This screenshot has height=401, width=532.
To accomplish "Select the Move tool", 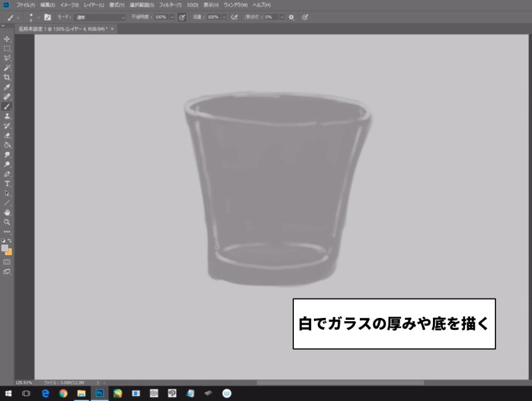I will click(x=7, y=38).
